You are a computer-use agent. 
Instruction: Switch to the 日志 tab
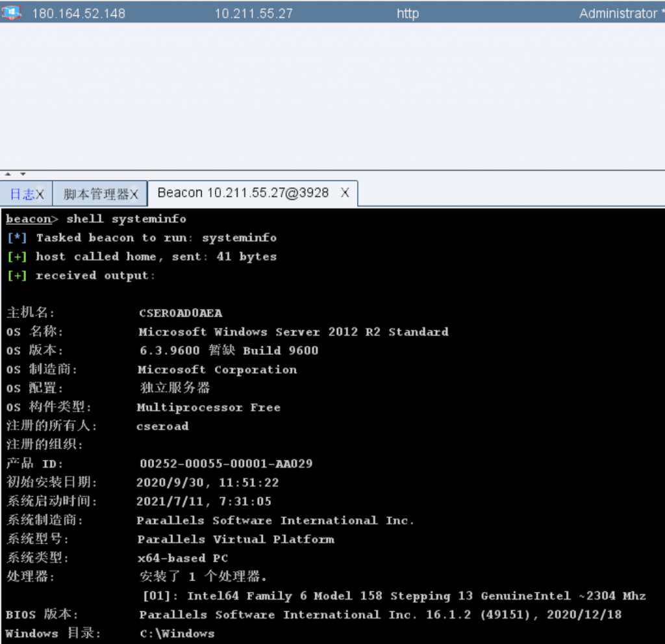22,194
